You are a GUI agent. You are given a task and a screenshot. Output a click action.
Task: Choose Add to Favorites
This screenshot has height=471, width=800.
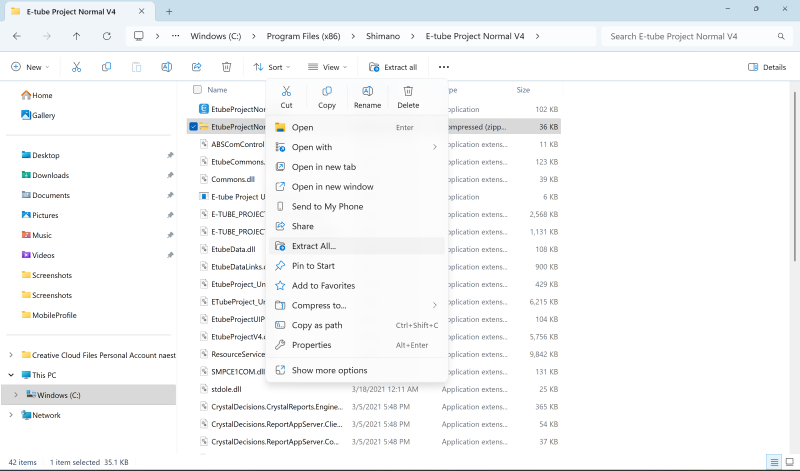[x=356, y=286]
